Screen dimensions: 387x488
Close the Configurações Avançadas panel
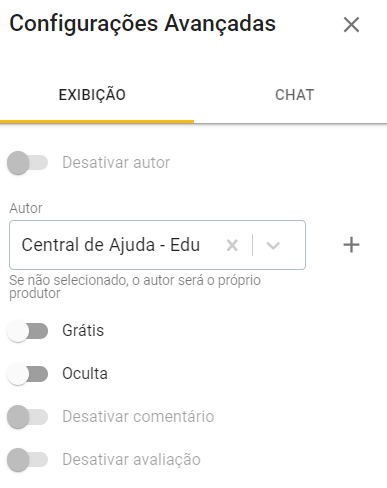(x=351, y=25)
